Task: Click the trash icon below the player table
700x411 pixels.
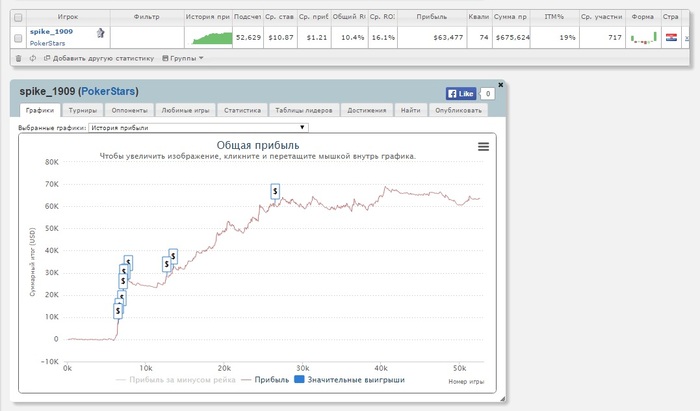Action: [x=18, y=58]
